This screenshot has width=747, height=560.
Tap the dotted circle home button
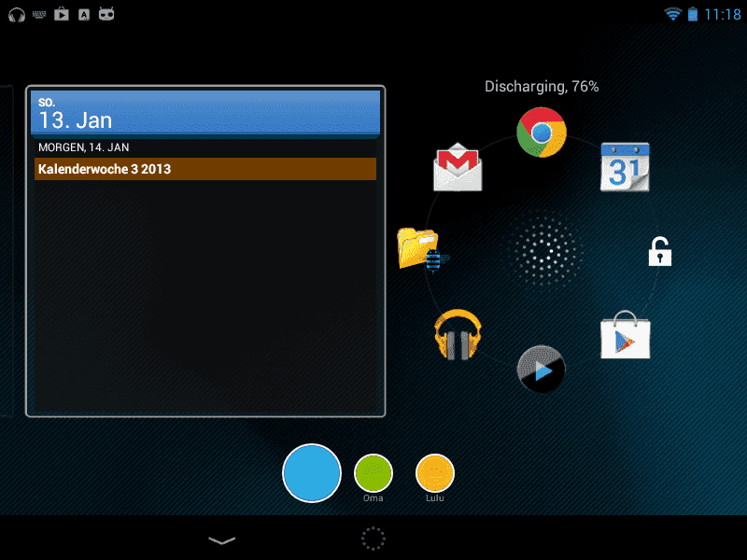coord(373,539)
